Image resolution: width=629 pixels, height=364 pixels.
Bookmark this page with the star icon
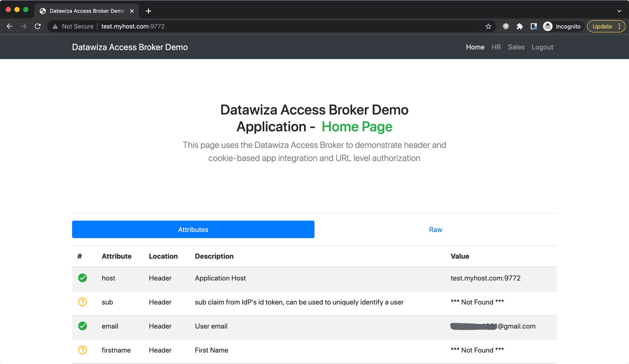point(488,26)
